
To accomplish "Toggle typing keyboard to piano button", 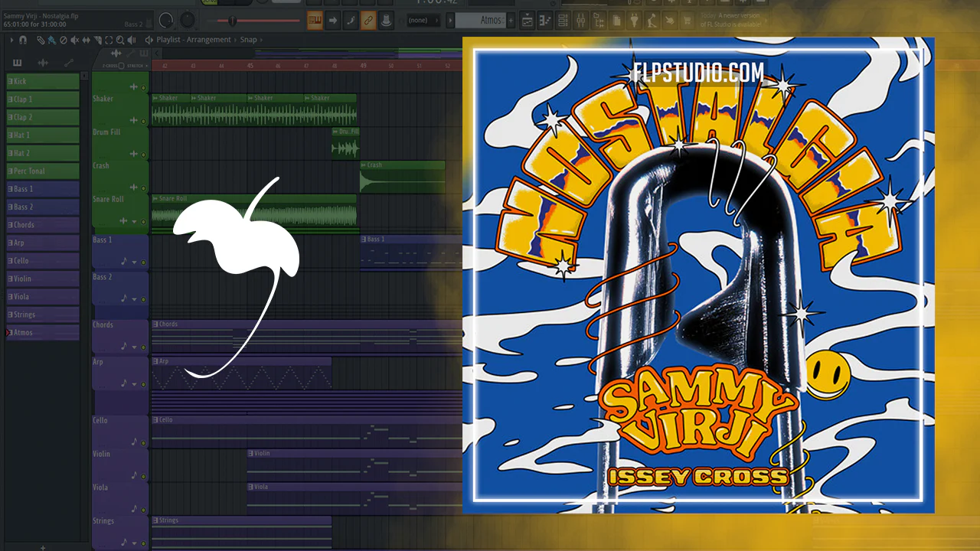I will click(x=315, y=21).
